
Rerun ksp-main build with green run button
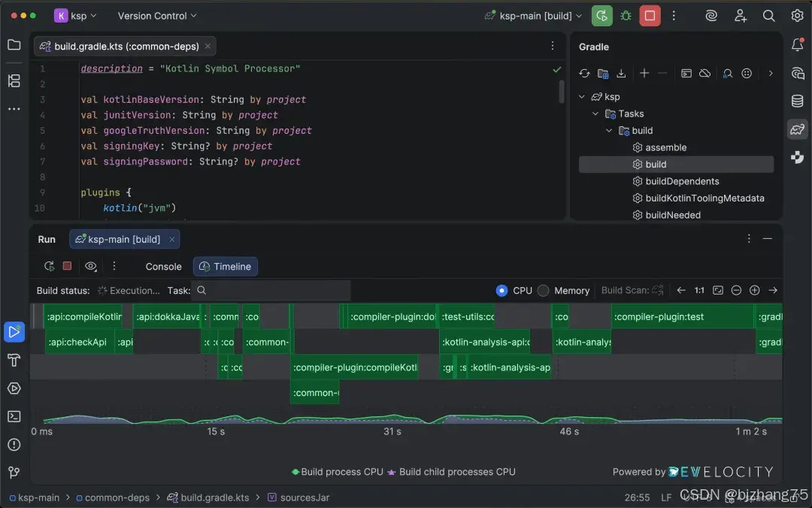click(x=601, y=16)
